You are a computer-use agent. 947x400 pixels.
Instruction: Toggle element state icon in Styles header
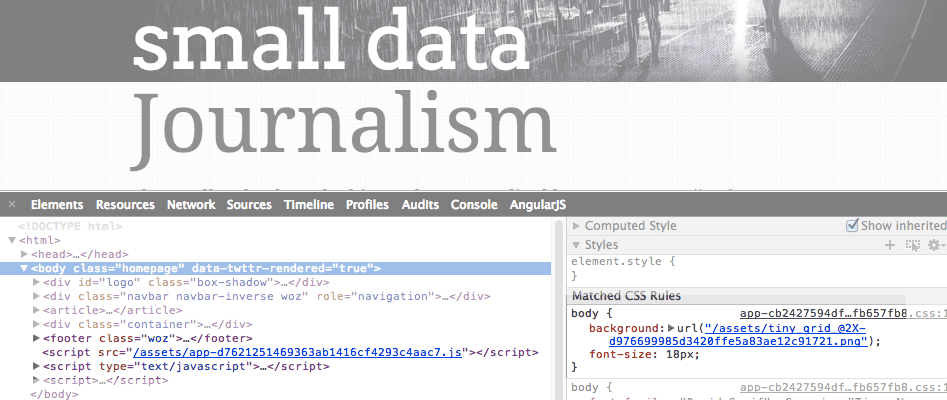pos(912,245)
